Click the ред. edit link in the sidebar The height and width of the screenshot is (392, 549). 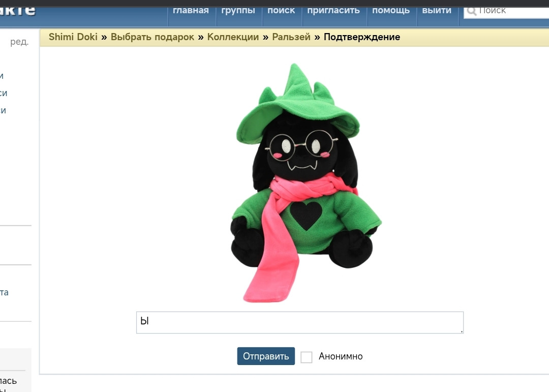point(19,42)
